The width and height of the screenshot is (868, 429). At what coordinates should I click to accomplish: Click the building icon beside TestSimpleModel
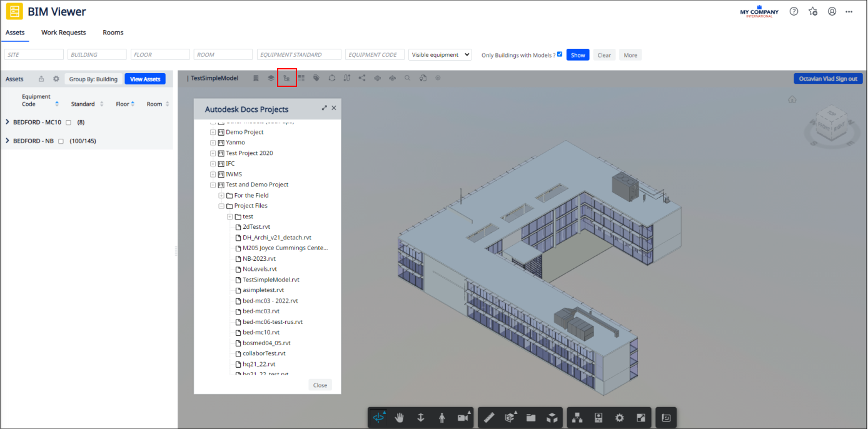tap(255, 78)
